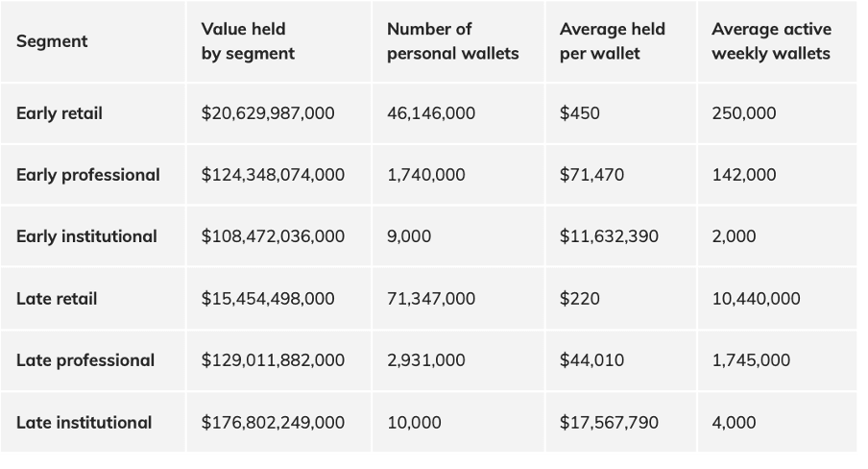Select the Early institutional row label
Viewport: 868px width, 469px height.
click(86, 236)
